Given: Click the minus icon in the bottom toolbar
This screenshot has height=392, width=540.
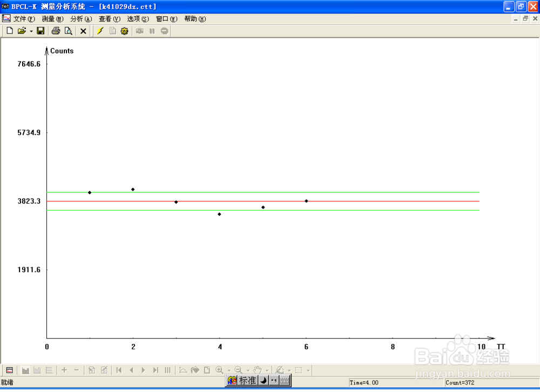Looking at the screenshot, I should tap(77, 370).
